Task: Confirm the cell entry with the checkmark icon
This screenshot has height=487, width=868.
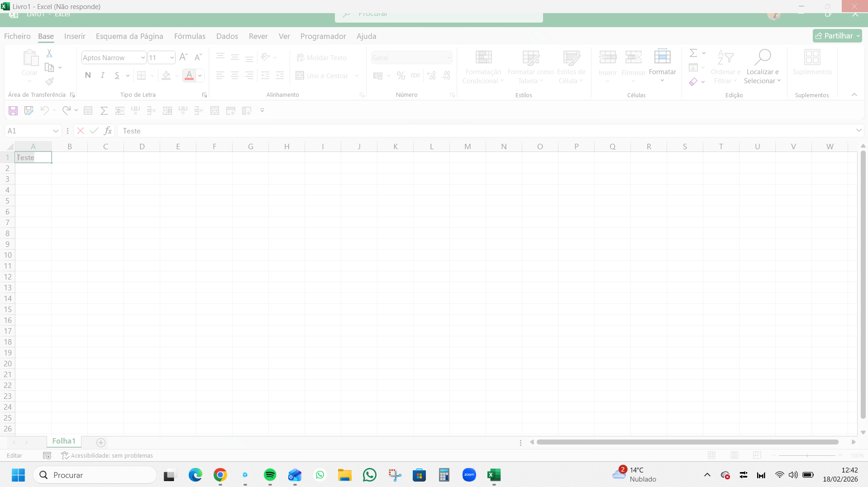Action: click(94, 131)
